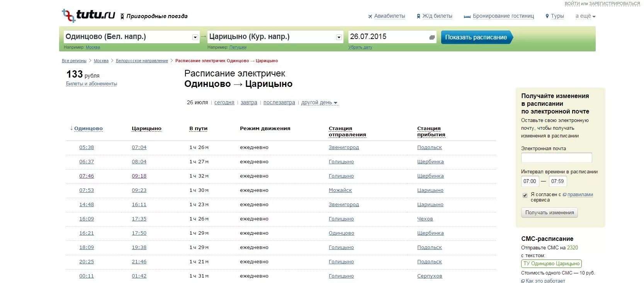Sort by Одинцово departure column
The height and width of the screenshot is (283, 644).
click(x=88, y=129)
